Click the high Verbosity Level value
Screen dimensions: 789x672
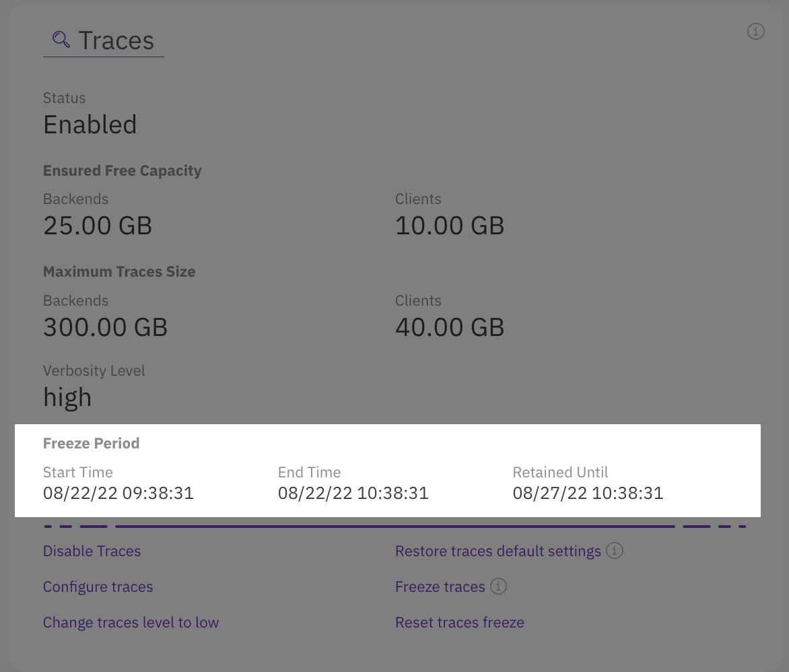[67, 397]
